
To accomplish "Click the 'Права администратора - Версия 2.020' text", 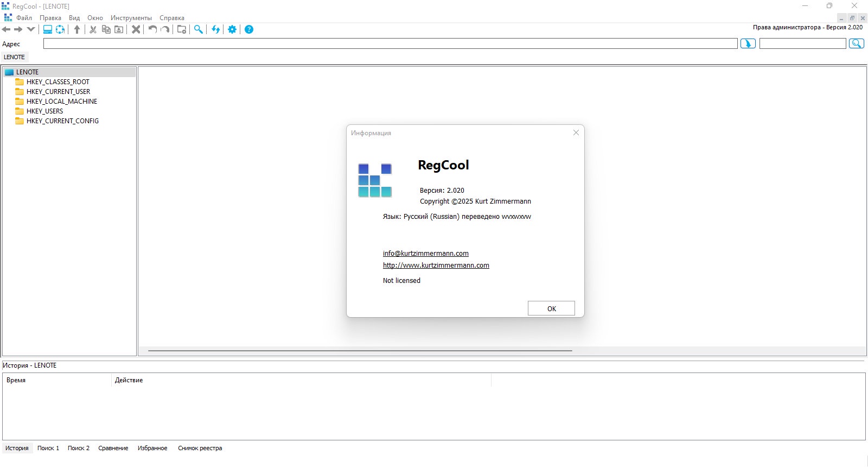I will click(x=808, y=27).
